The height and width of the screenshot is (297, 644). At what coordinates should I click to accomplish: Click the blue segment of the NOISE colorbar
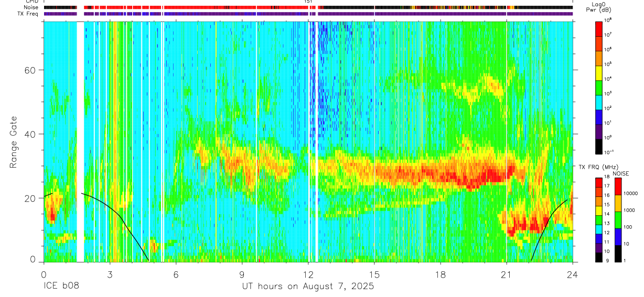(618, 237)
